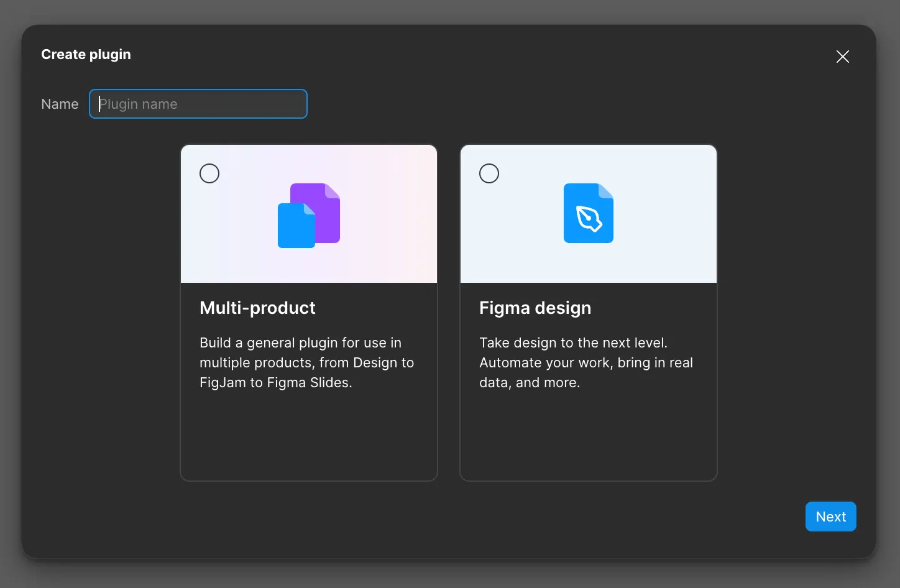Select the Figma design radio button
Viewport: 900px width, 588px height.
tap(489, 173)
